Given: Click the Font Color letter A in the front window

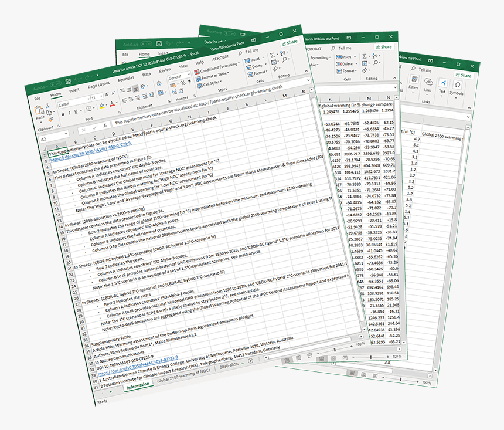Looking at the screenshot, I should click(x=111, y=104).
